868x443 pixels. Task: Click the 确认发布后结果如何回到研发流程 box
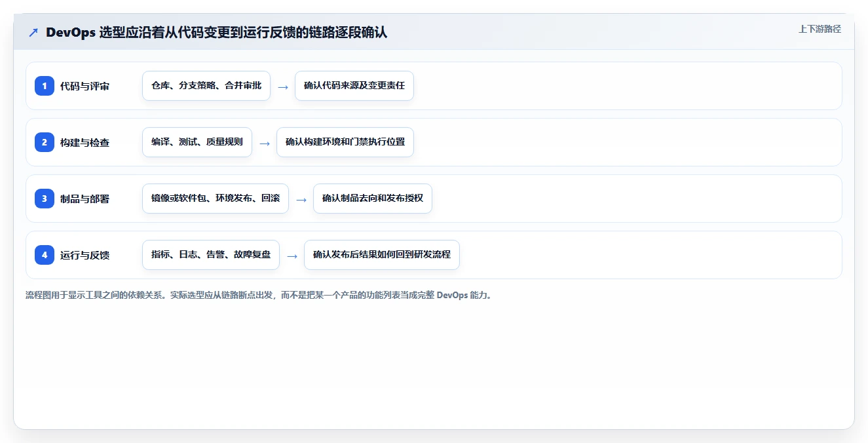tap(382, 255)
